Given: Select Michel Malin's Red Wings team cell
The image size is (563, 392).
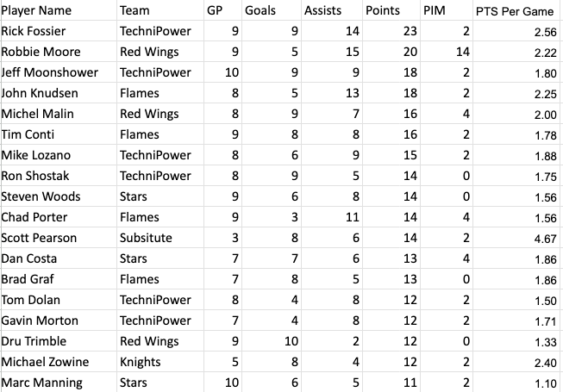Looking at the screenshot, I should coord(160,114).
